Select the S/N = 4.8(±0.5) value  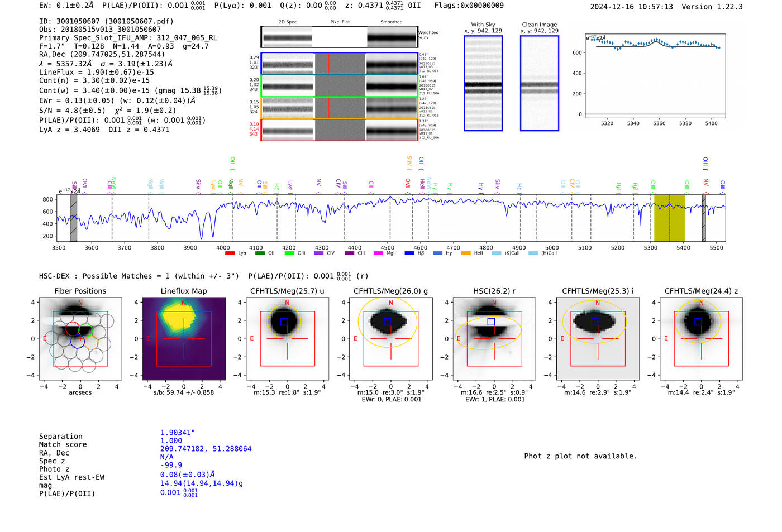pos(72,111)
